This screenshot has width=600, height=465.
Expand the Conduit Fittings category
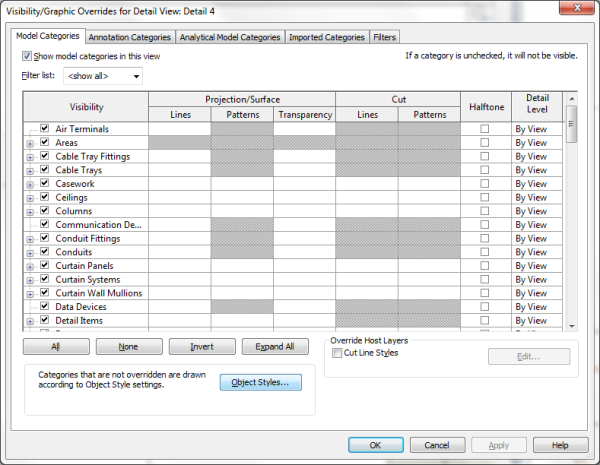(x=30, y=240)
